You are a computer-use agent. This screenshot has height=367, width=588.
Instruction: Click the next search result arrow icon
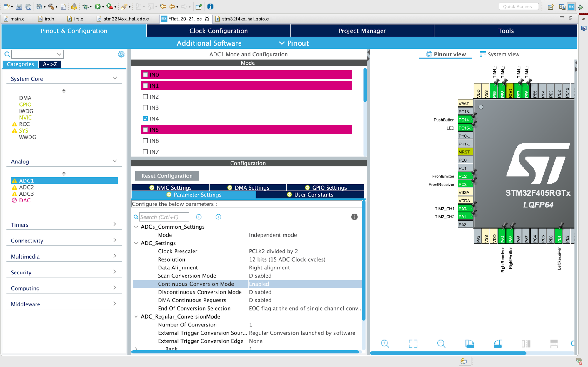(x=218, y=217)
